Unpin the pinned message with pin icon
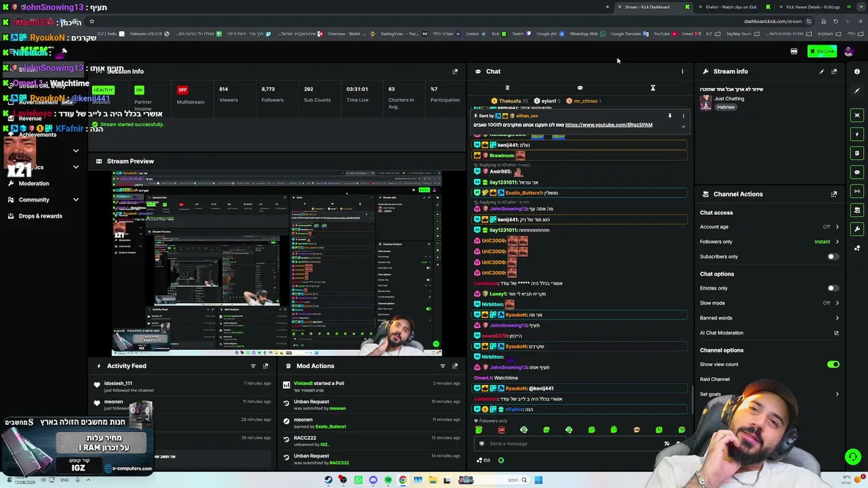The width and height of the screenshot is (868, 488). tap(669, 116)
